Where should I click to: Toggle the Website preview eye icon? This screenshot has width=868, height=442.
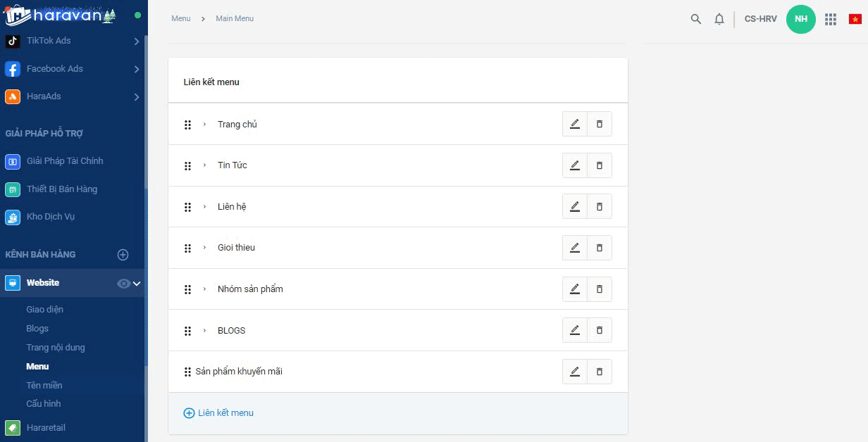(123, 283)
